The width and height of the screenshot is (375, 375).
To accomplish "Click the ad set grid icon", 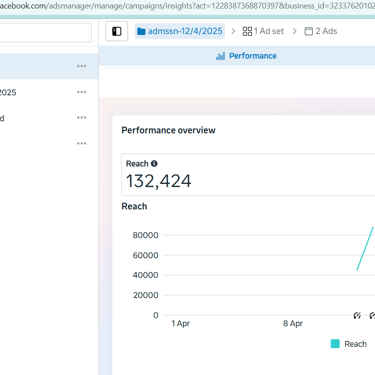I will [247, 31].
